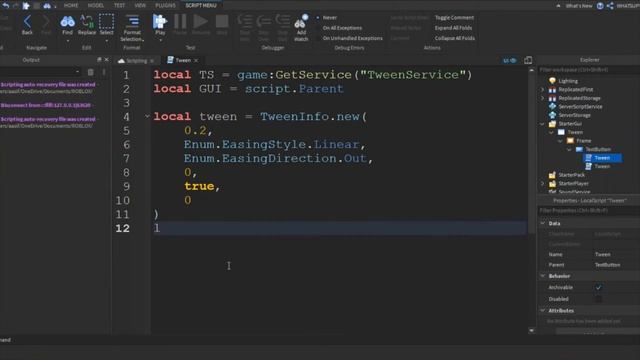Click the Filter workspace search field

[x=588, y=70]
